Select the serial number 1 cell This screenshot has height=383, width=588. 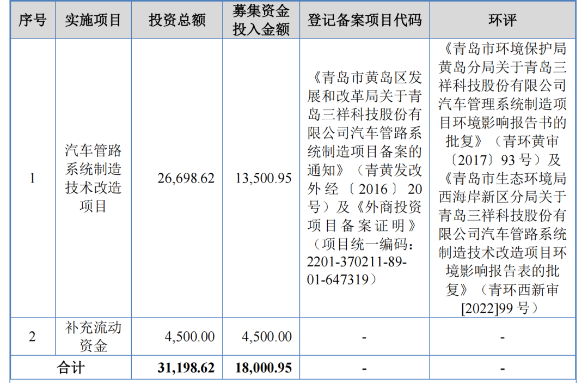point(33,178)
